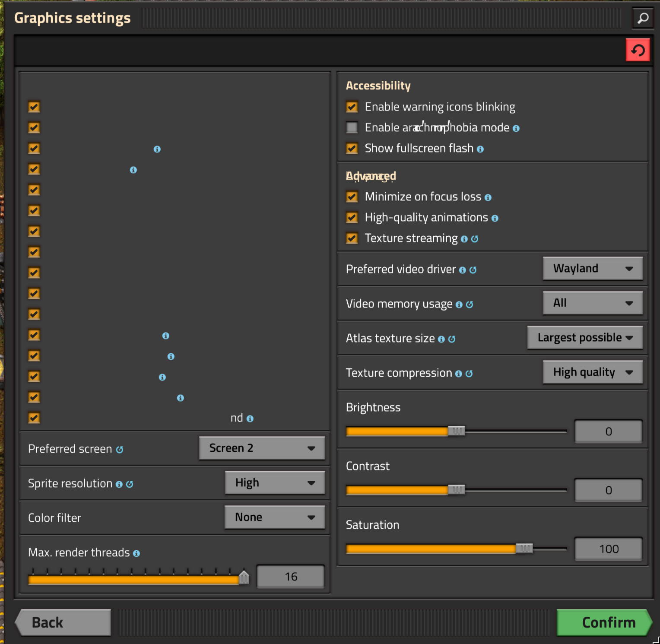The image size is (660, 644).
Task: Expand the 'Largest possible' atlas size dropdown
Action: click(x=585, y=337)
